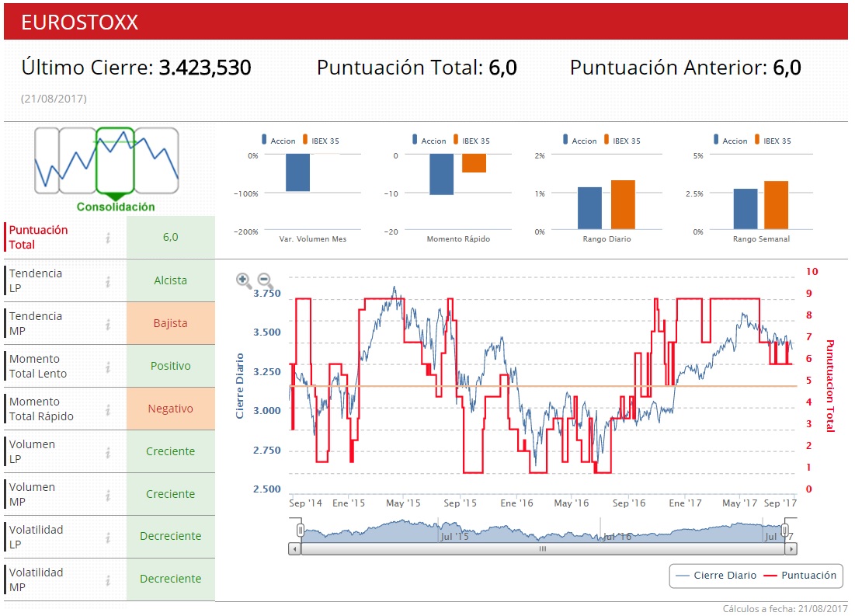The width and height of the screenshot is (855, 616).
Task: Click the Decreciente value for Volatilidad MP
Action: click(x=171, y=579)
